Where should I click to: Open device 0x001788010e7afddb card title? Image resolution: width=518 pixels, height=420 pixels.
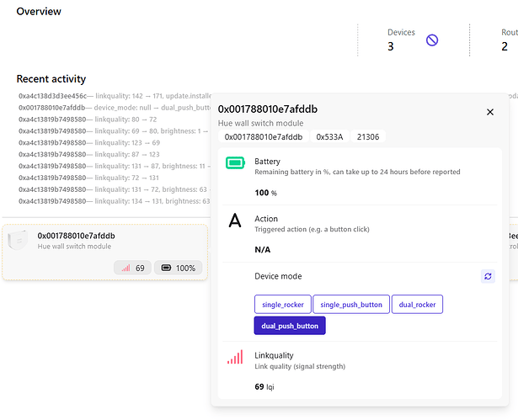point(76,236)
